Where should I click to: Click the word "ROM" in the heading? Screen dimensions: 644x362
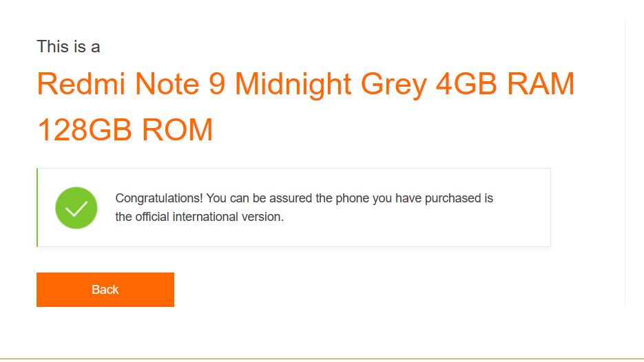[x=177, y=130]
